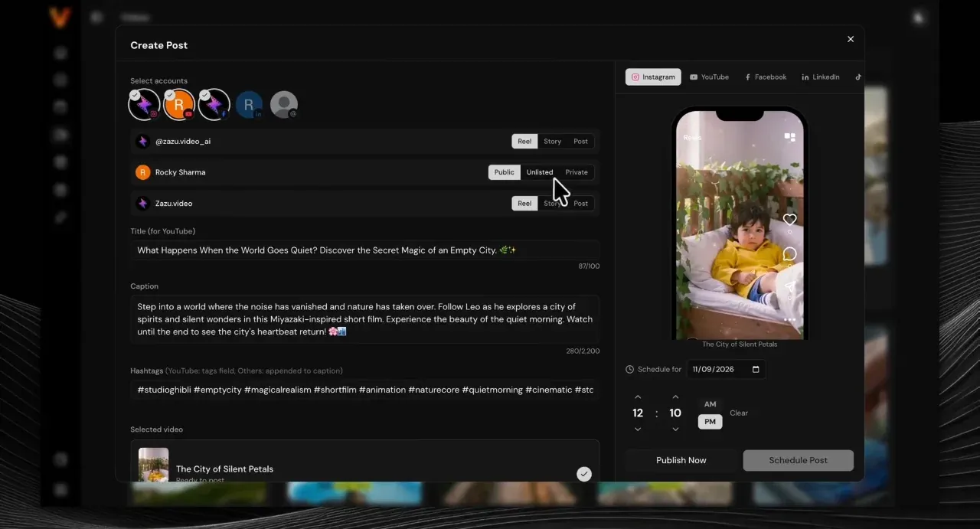Decrease the minutes with down chevron
Viewport: 980px width, 529px height.
[675, 429]
